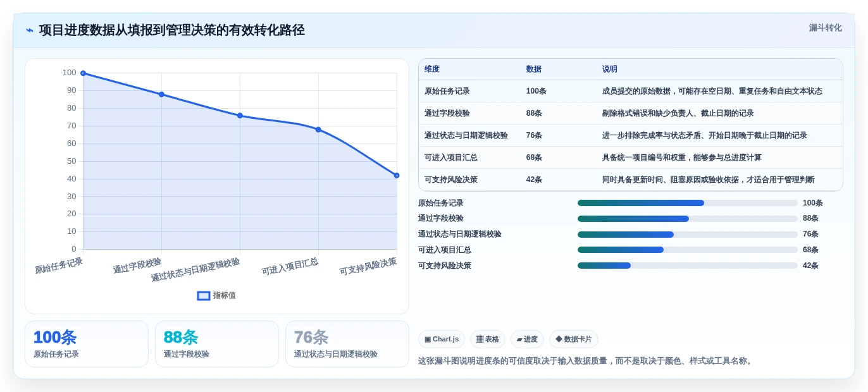Click the x-axis label 可进入项目汇总
The width and height of the screenshot is (868, 392).
(x=290, y=266)
